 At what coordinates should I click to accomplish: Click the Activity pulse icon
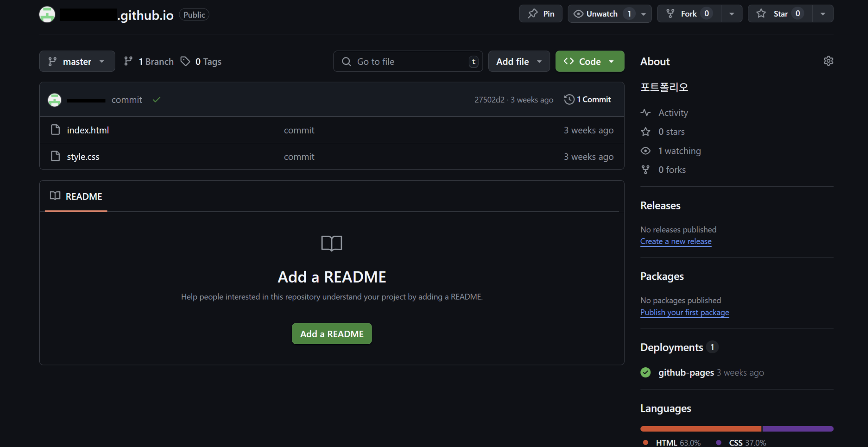point(645,113)
